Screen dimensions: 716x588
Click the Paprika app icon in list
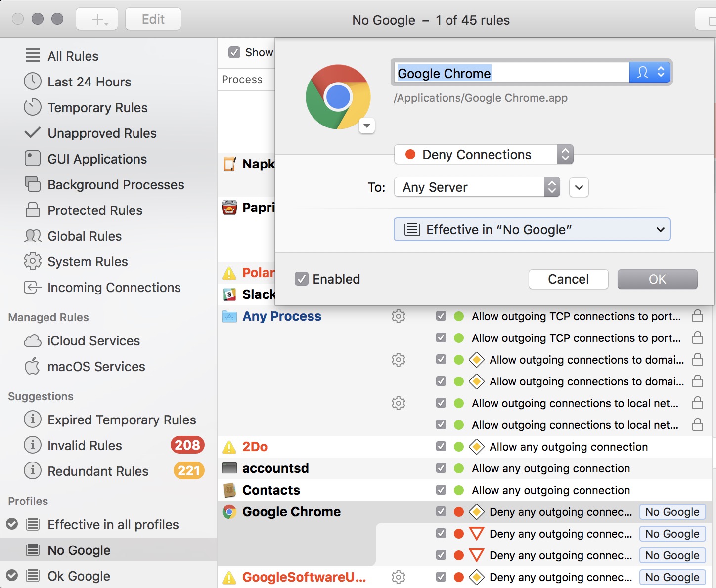[x=229, y=208]
